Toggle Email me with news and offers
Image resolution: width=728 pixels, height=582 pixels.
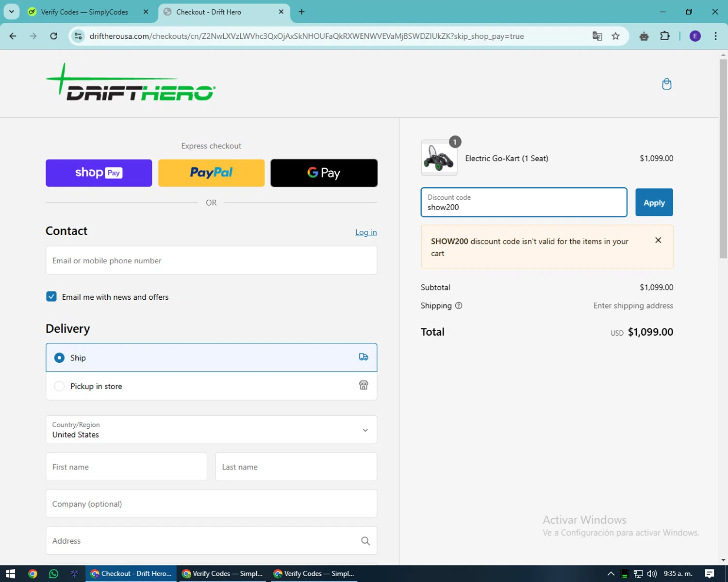point(51,296)
